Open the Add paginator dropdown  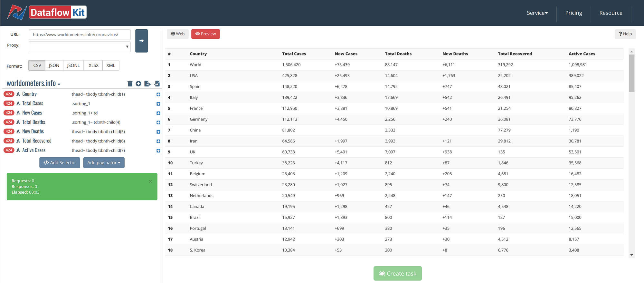pyautogui.click(x=104, y=163)
